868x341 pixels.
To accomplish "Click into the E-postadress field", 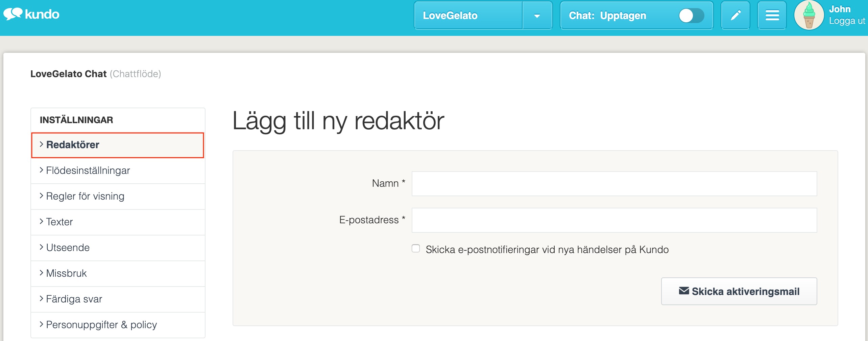I will (x=614, y=220).
